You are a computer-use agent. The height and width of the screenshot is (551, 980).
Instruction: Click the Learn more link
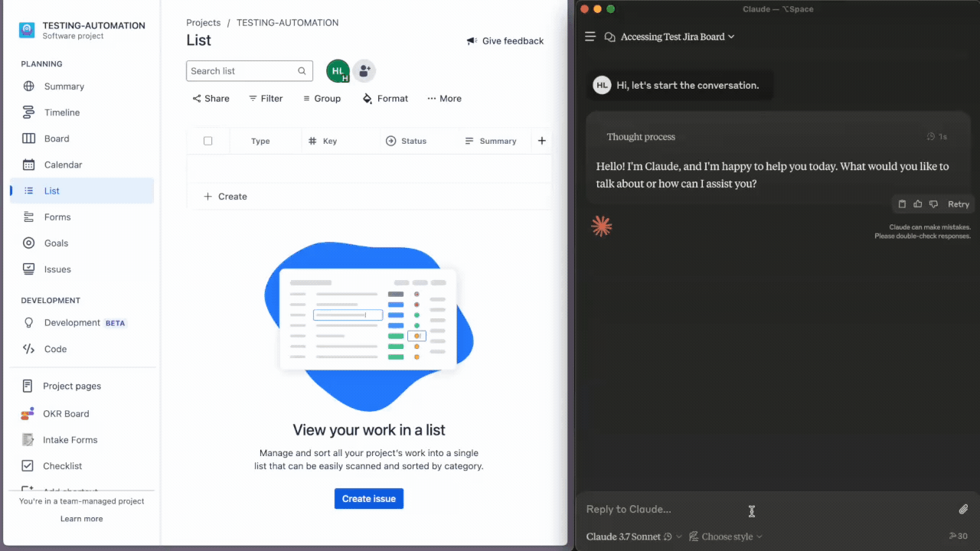[81, 519]
